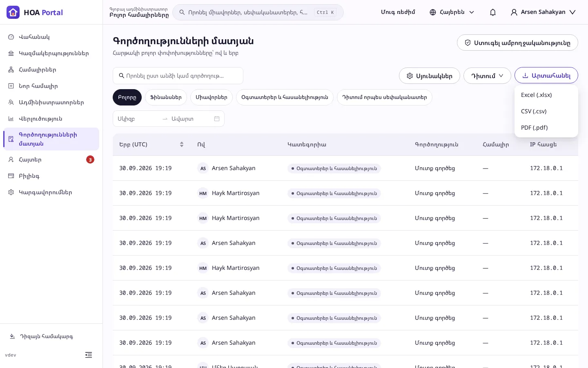
Task: Choose PDF (.pdf) export option
Action: pyautogui.click(x=546, y=128)
